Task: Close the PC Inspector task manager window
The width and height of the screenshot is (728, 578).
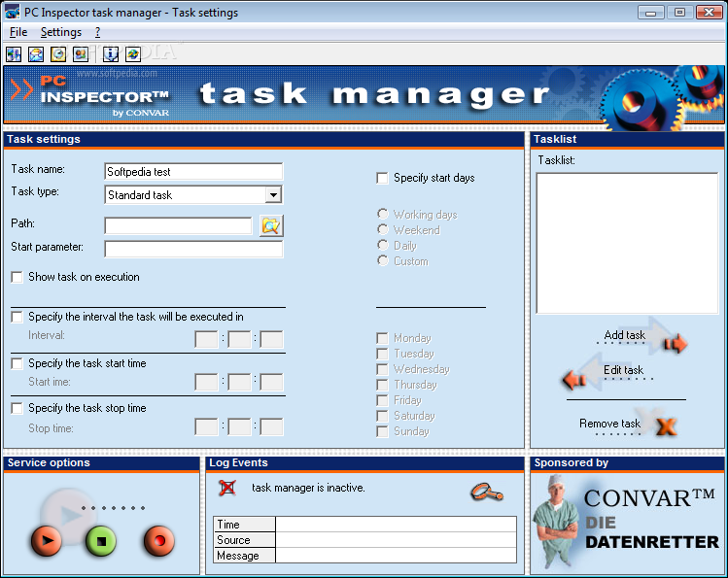Action: [709, 13]
